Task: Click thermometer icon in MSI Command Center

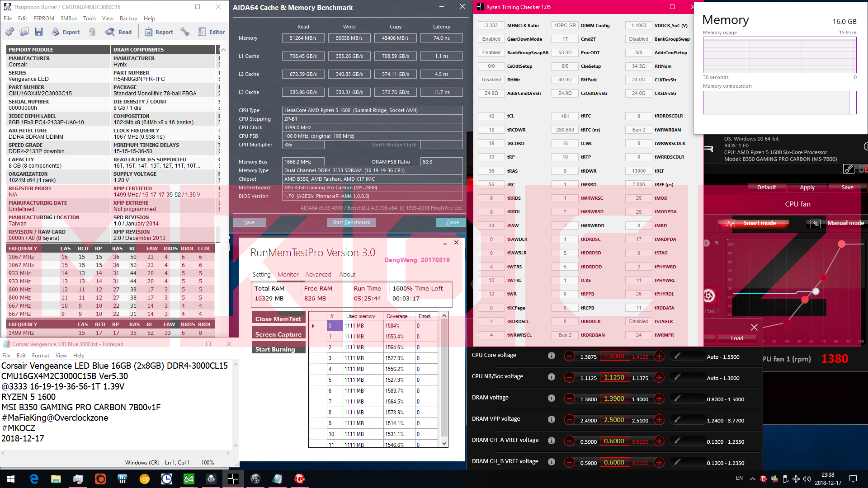Action: pos(849,169)
